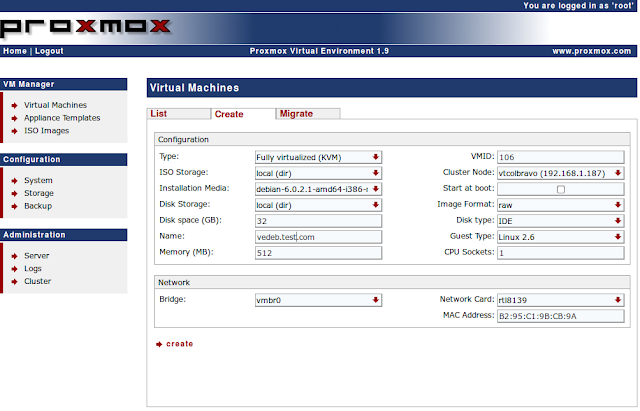Open ISO Images page
Image resolution: width=640 pixels, height=411 pixels.
pos(47,131)
